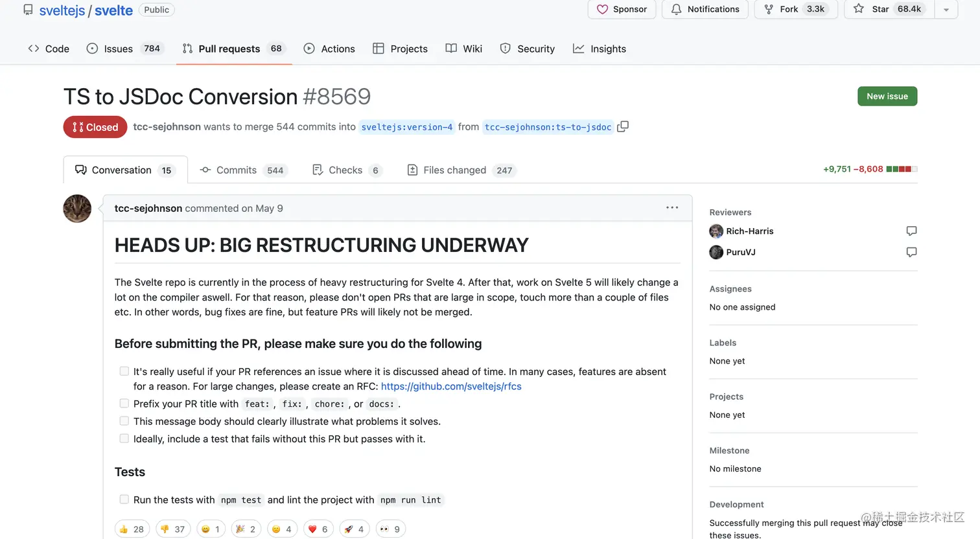
Task: Click the heart reaction with 6
Action: [318, 529]
